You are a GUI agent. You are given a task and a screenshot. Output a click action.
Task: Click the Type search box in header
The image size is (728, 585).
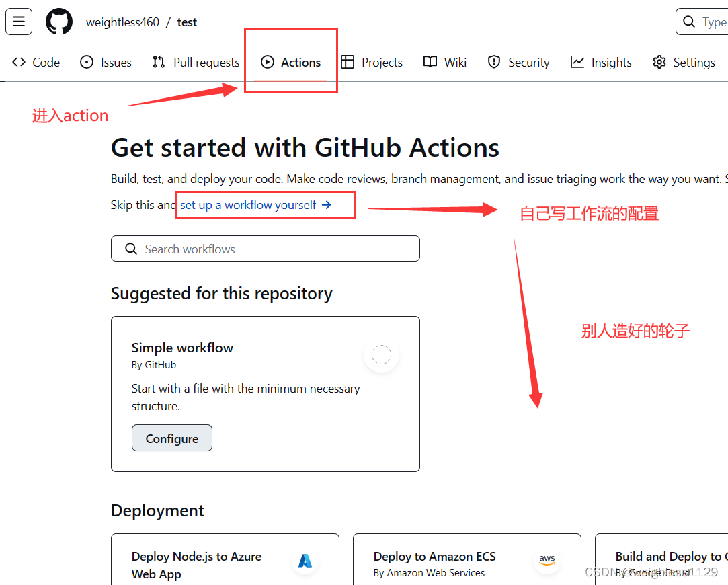[702, 22]
